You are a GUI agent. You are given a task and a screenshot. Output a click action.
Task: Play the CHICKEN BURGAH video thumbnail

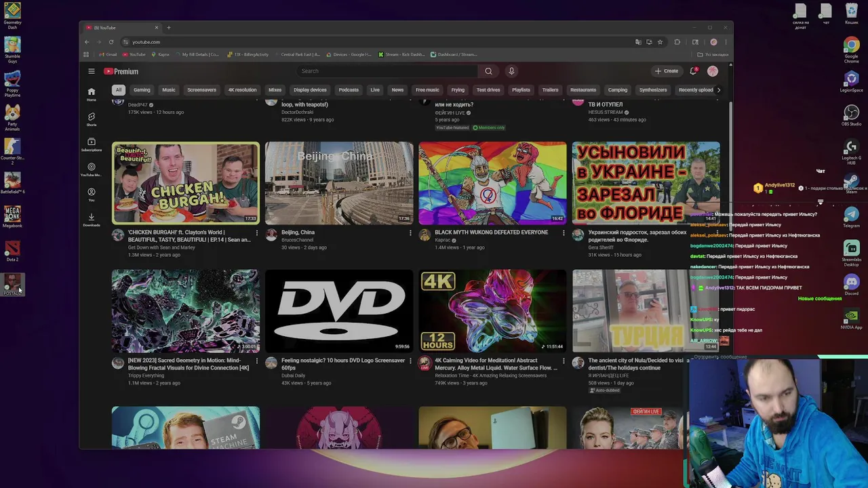[185, 183]
